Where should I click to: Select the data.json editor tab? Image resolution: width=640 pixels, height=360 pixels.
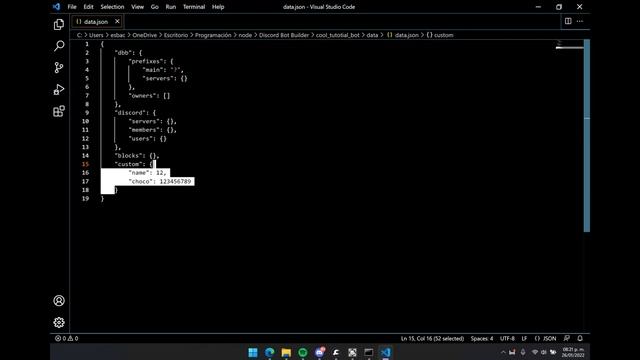pos(98,21)
